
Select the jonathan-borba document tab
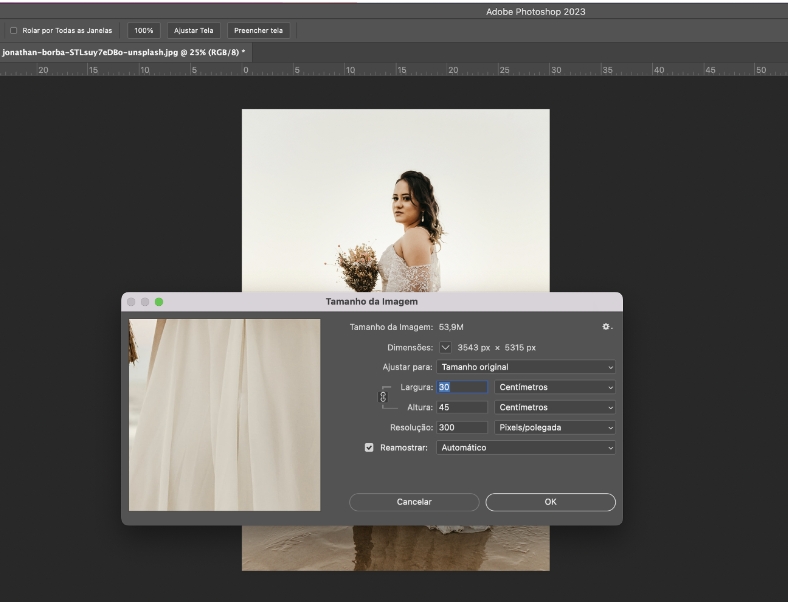pos(124,52)
